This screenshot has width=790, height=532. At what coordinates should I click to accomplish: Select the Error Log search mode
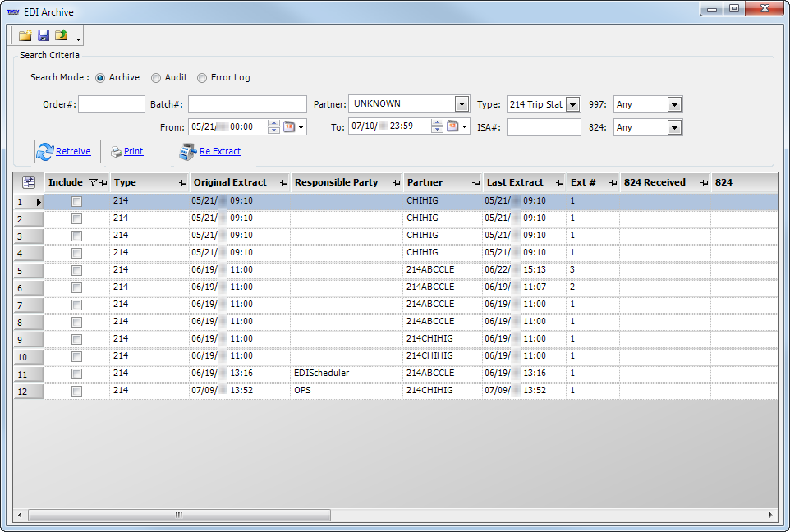point(202,78)
